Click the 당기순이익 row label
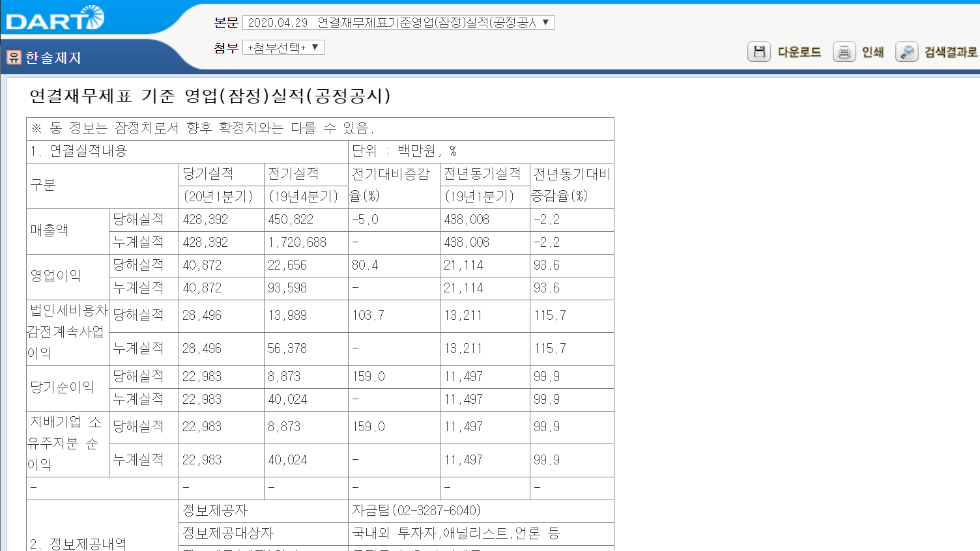980x551 pixels. [62, 387]
